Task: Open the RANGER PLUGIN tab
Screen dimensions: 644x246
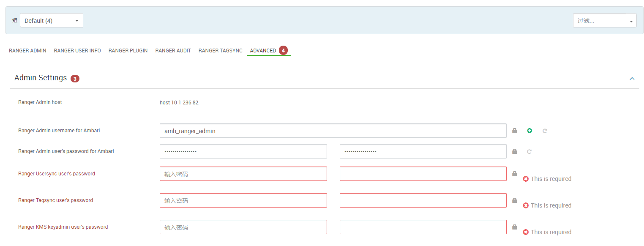Action: click(128, 51)
